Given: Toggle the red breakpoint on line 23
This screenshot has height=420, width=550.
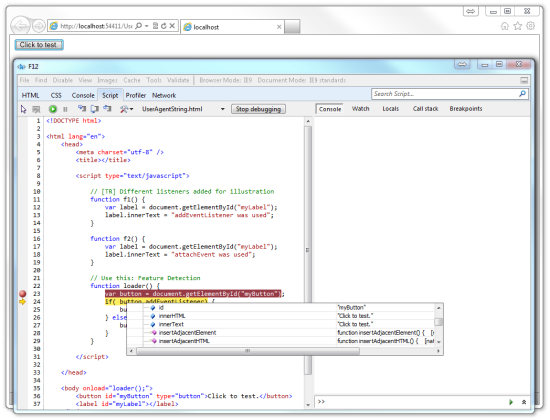Looking at the screenshot, I should click(x=23, y=294).
